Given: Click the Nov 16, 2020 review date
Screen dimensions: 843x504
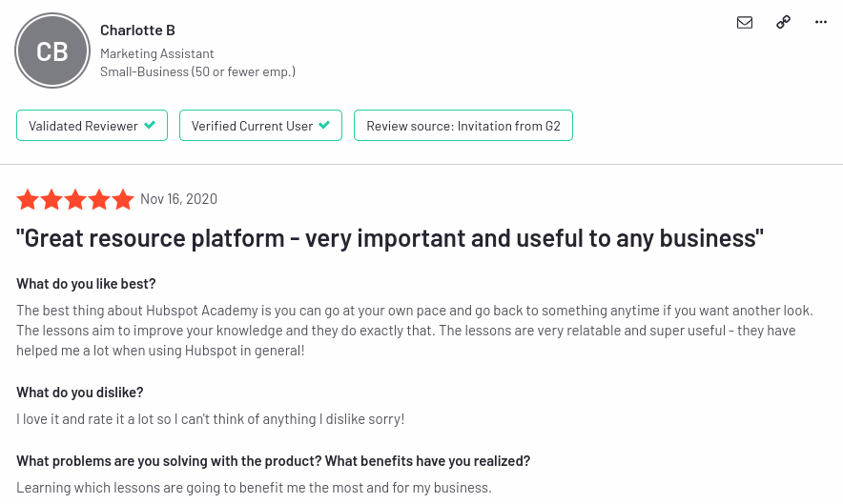Looking at the screenshot, I should [x=179, y=199].
